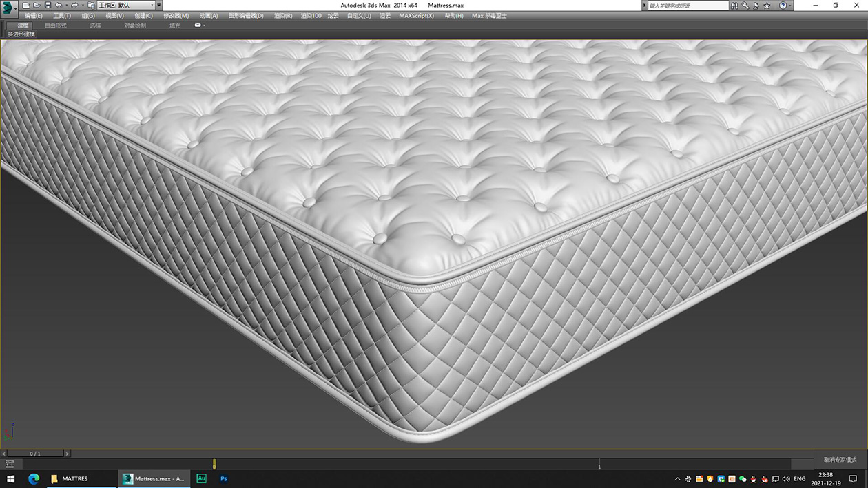Open the Windows Start menu
The width and height of the screenshot is (868, 488).
click(10, 478)
